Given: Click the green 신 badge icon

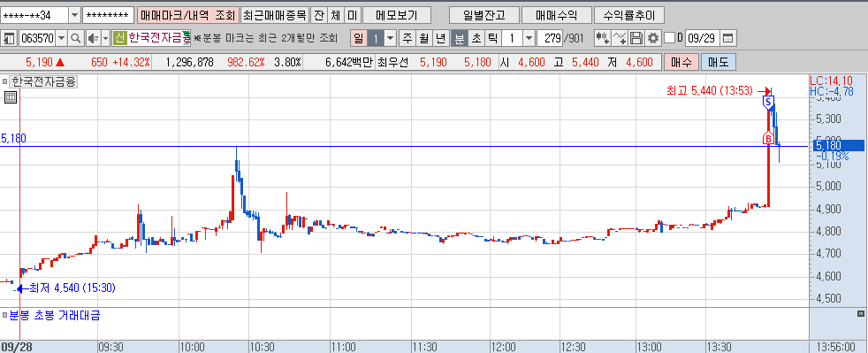Looking at the screenshot, I should click(x=119, y=38).
